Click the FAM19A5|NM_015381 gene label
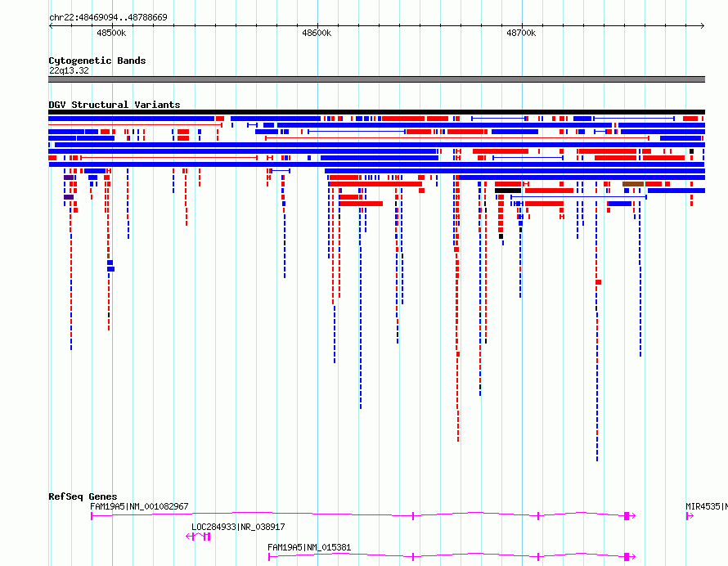Image resolution: width=728 pixels, height=566 pixels. click(309, 547)
